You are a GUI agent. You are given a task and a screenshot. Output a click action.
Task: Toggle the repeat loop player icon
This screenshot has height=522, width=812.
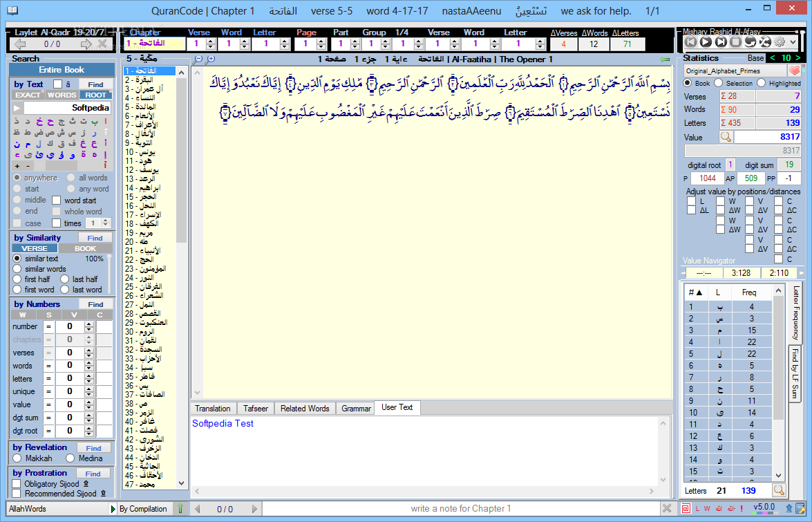pos(749,42)
